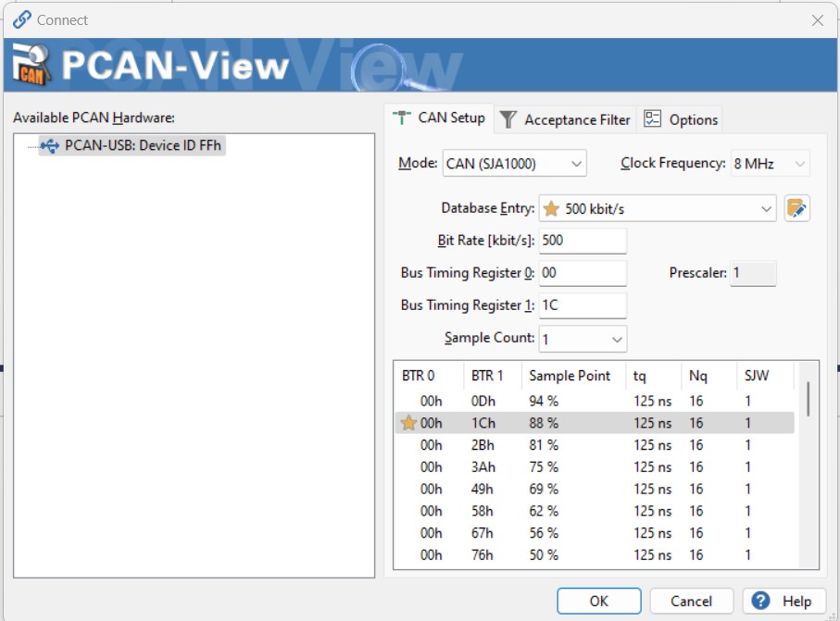Image resolution: width=840 pixels, height=621 pixels.
Task: Switch to the Acceptance Filter tab
Action: coord(565,119)
